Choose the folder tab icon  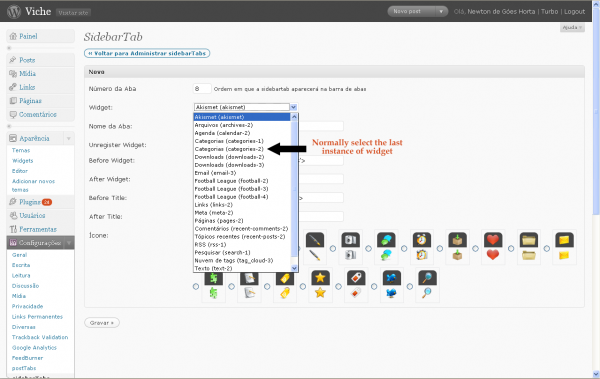click(x=528, y=247)
